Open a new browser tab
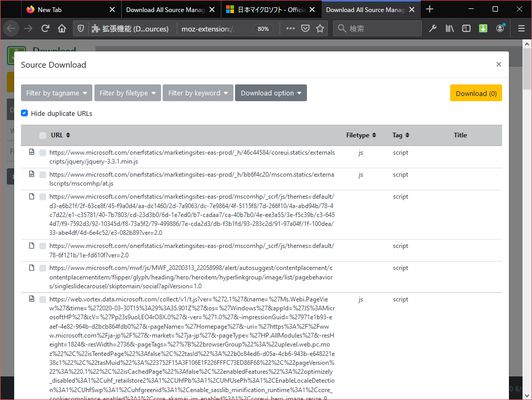The image size is (532, 400). point(430,9)
